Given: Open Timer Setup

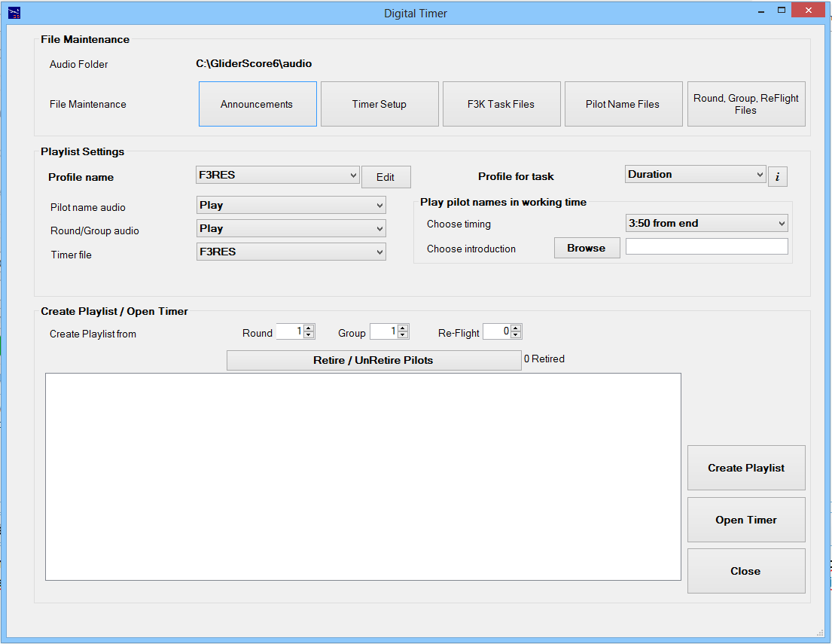Looking at the screenshot, I should pos(379,104).
